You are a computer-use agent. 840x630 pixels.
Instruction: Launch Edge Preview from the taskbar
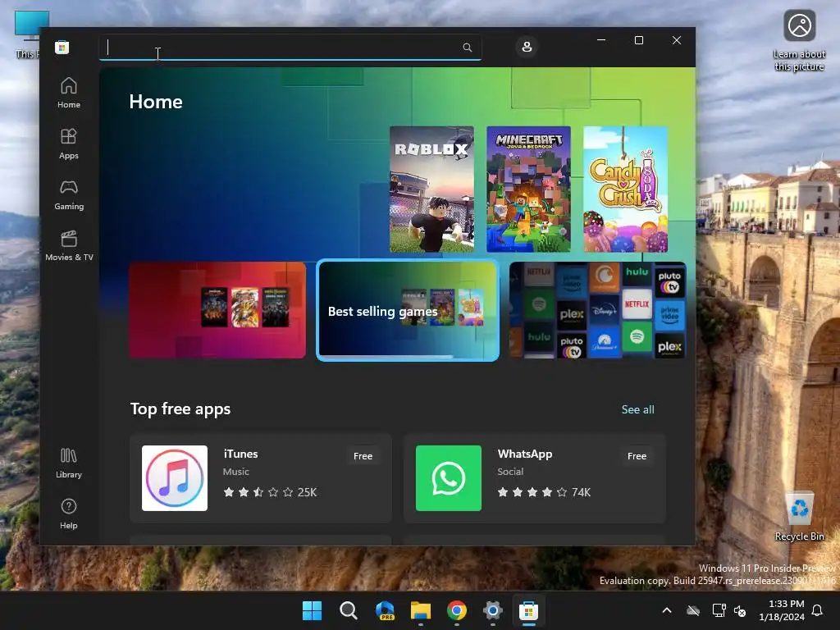[x=385, y=610]
